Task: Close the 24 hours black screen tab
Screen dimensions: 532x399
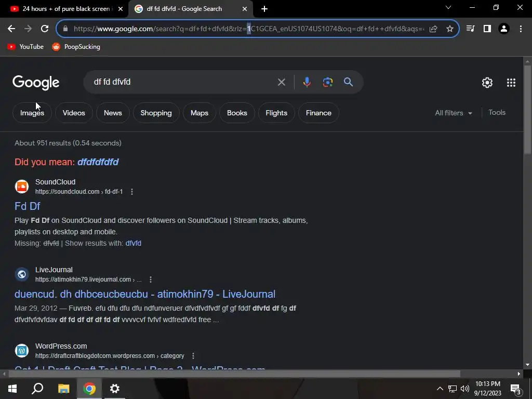Action: click(x=121, y=9)
